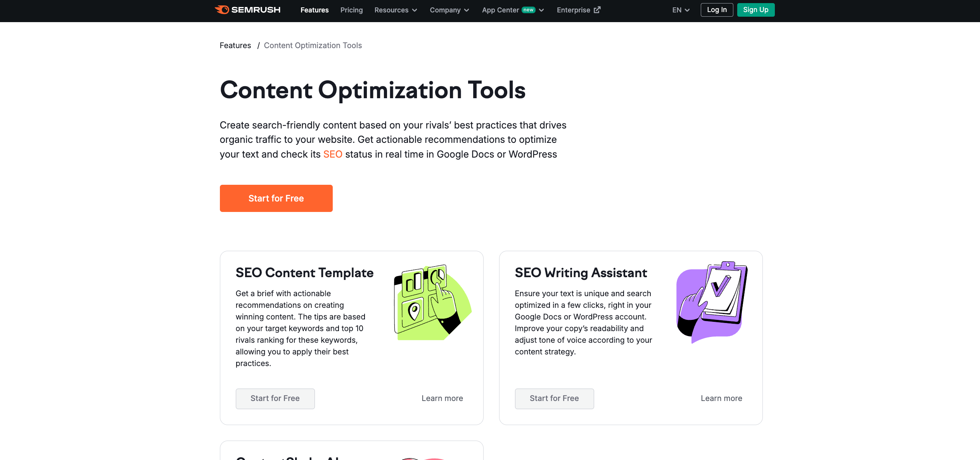Open the Enterprise external link

(x=578, y=10)
